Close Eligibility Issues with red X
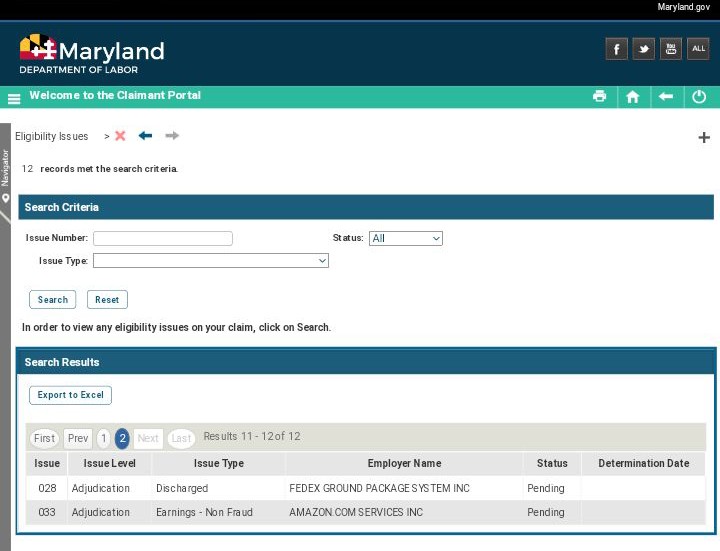 coord(120,136)
